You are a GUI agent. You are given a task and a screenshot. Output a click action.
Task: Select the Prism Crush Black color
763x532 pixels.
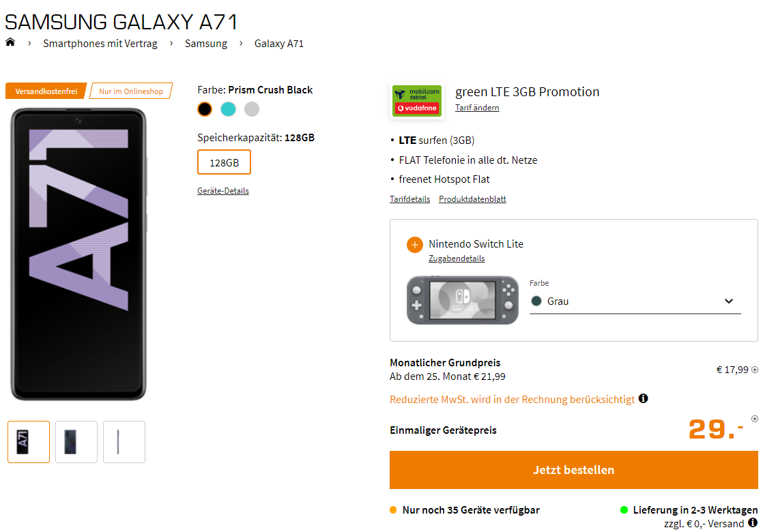[x=205, y=109]
